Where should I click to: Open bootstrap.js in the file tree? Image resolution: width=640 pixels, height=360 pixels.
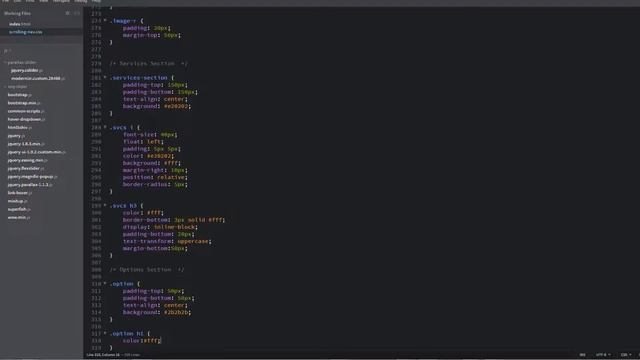(19, 95)
